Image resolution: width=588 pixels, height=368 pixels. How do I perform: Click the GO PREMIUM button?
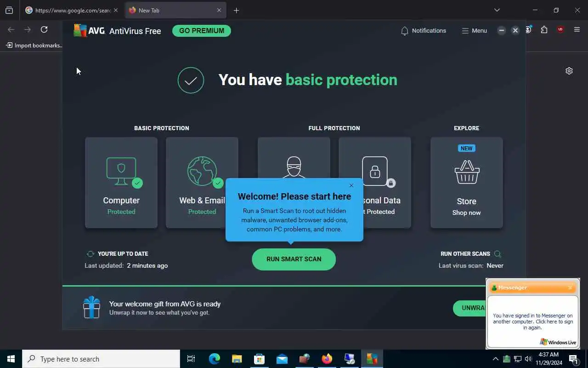(202, 31)
